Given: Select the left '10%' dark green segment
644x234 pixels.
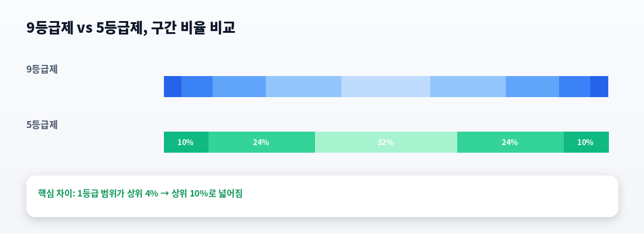Looking at the screenshot, I should (x=186, y=142).
